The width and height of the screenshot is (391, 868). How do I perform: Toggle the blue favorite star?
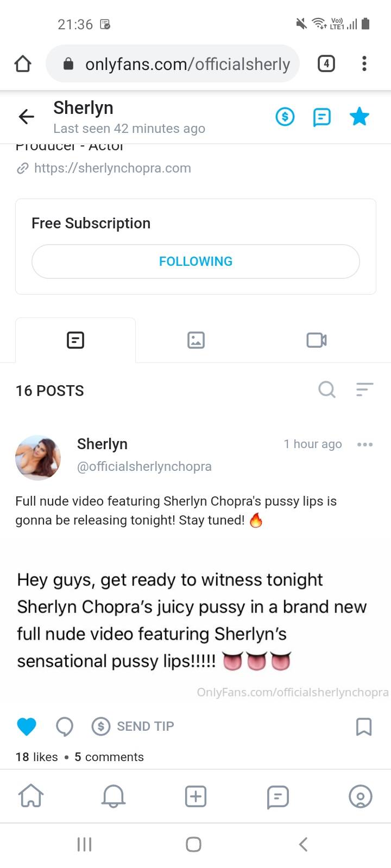click(360, 116)
